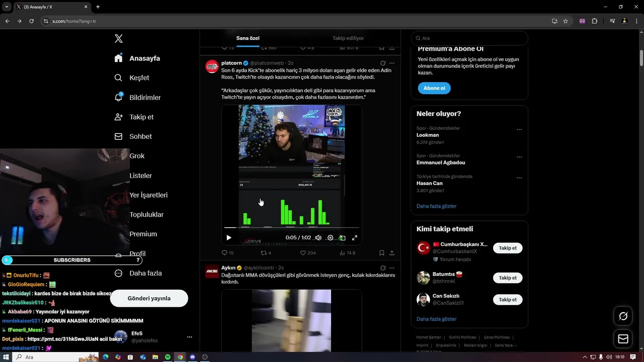Open EfeS account menu dots

point(190,337)
